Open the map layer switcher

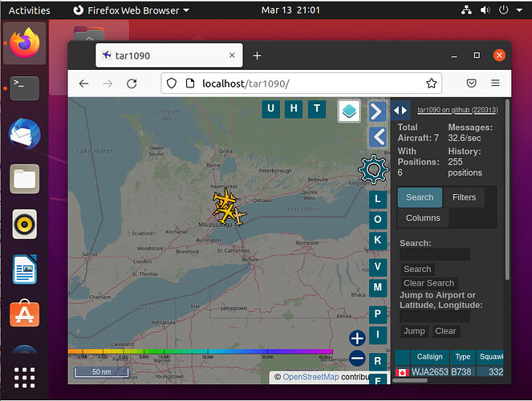point(349,111)
